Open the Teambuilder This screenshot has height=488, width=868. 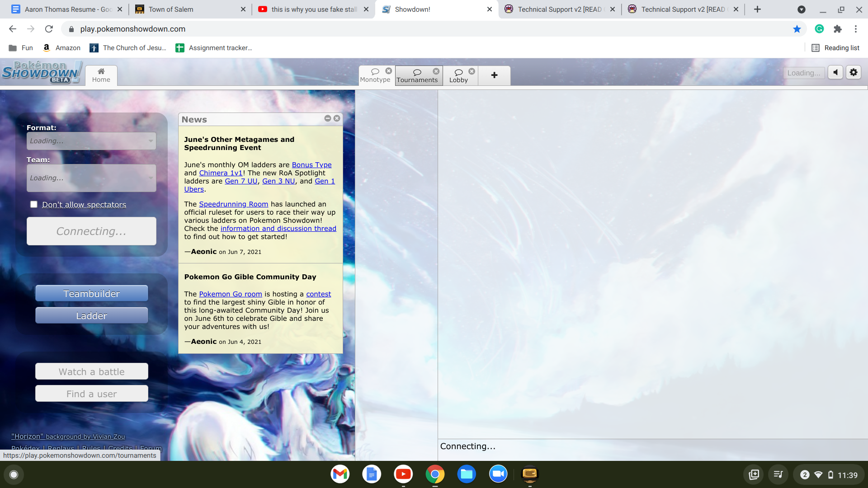91,294
